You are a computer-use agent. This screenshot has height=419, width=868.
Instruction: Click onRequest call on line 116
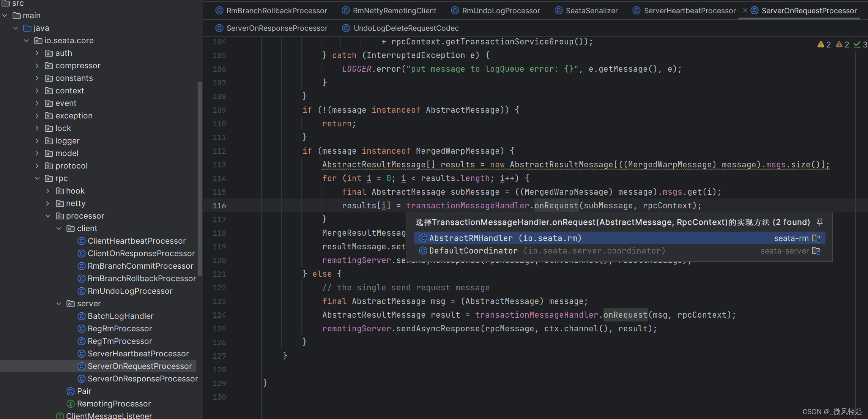click(x=556, y=206)
